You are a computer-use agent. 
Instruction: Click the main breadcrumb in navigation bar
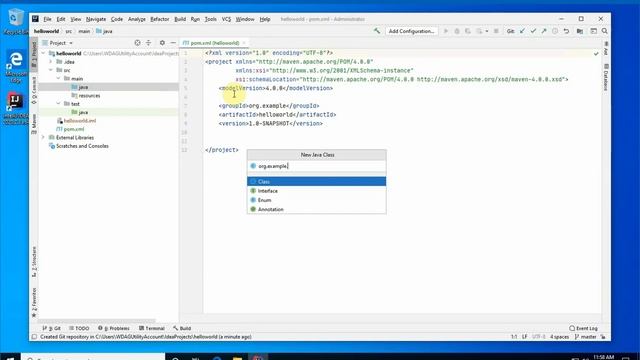(x=84, y=31)
